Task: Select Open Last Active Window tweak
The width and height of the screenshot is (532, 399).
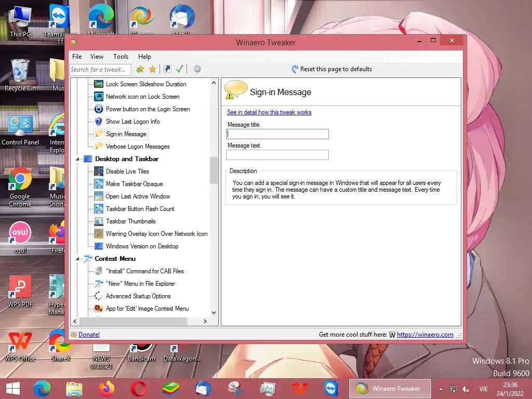Action: (138, 196)
